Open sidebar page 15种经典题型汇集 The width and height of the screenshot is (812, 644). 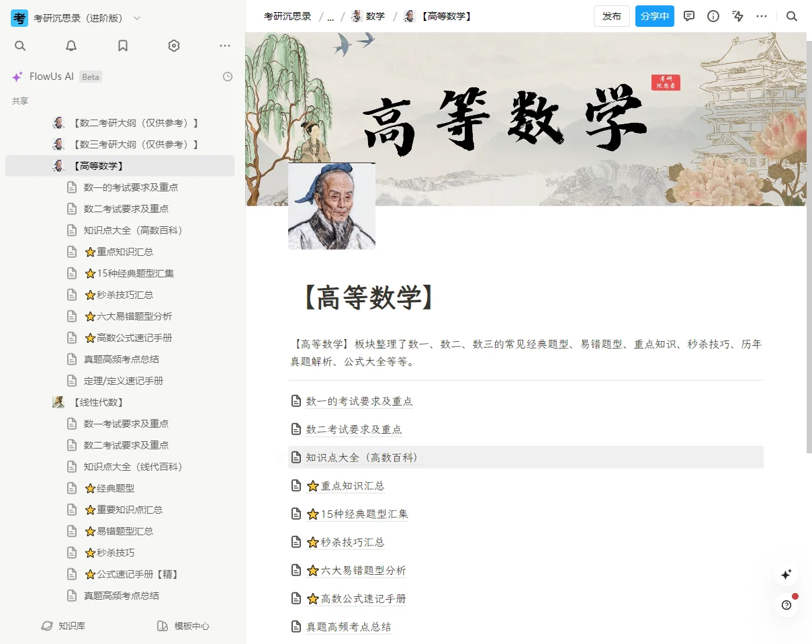tap(120, 273)
